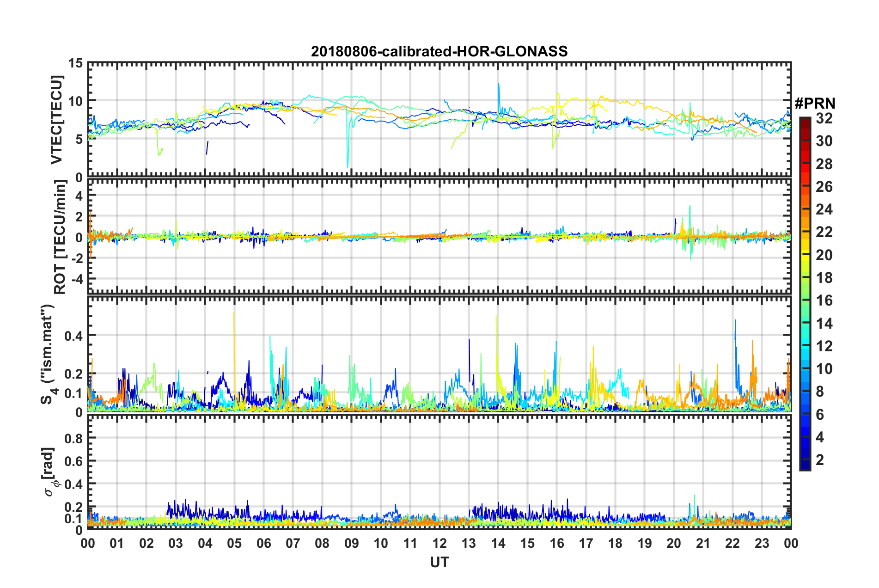Select the S4 y-axis label
Screen dimensions: 879x588
click(x=49, y=355)
